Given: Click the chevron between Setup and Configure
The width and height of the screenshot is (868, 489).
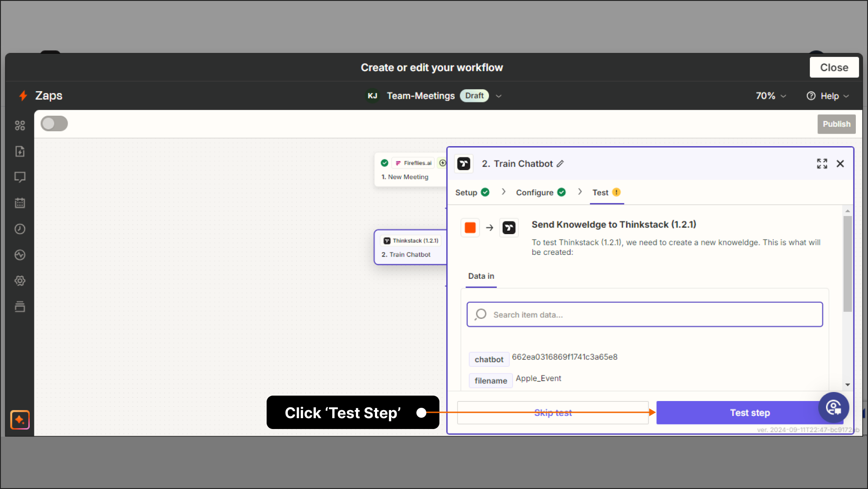Looking at the screenshot, I should click(503, 192).
